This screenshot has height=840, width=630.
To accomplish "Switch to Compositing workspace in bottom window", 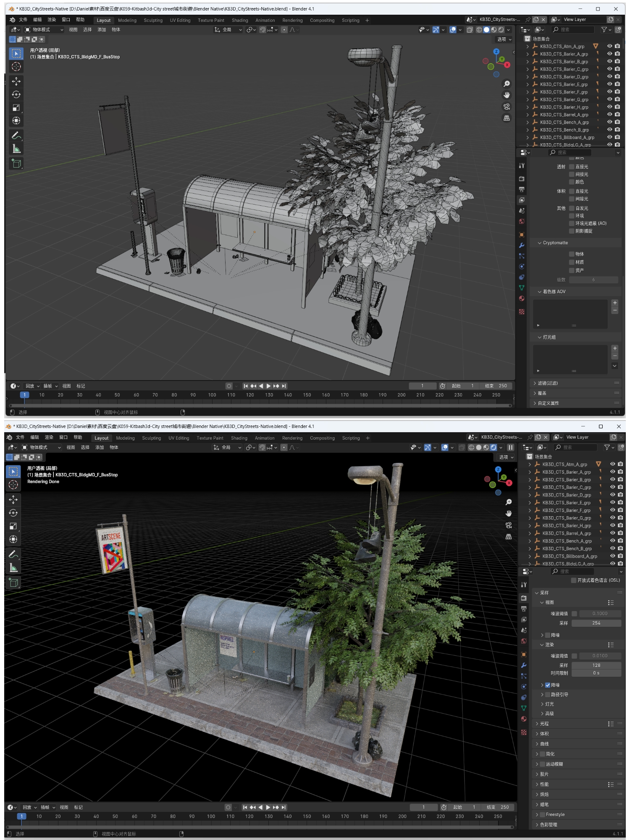I will [322, 438].
